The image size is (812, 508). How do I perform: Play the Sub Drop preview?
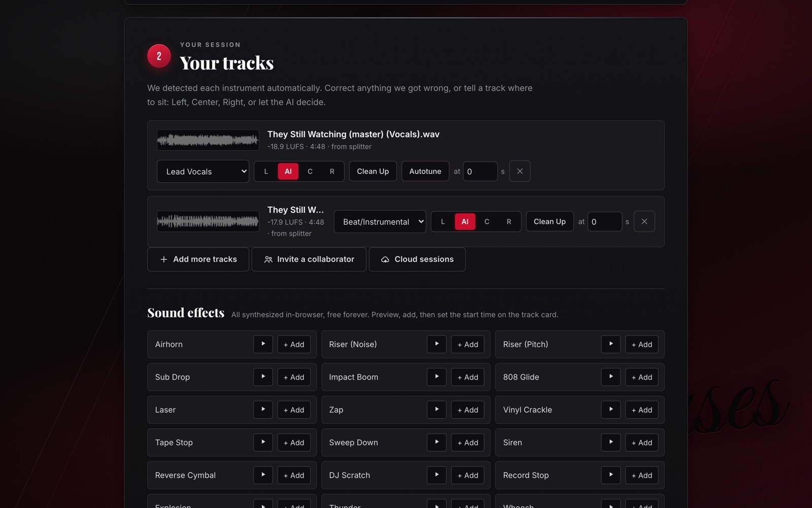coord(263,377)
